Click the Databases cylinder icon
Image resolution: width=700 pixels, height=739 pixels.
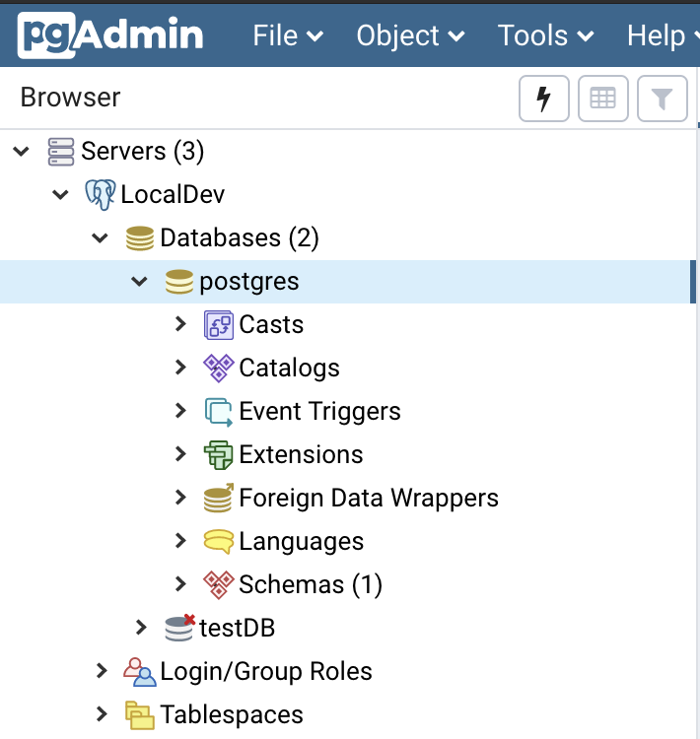click(140, 238)
